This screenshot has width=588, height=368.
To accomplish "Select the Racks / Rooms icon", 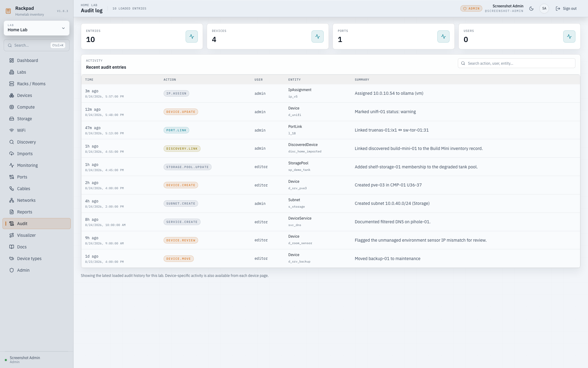I will tap(12, 84).
